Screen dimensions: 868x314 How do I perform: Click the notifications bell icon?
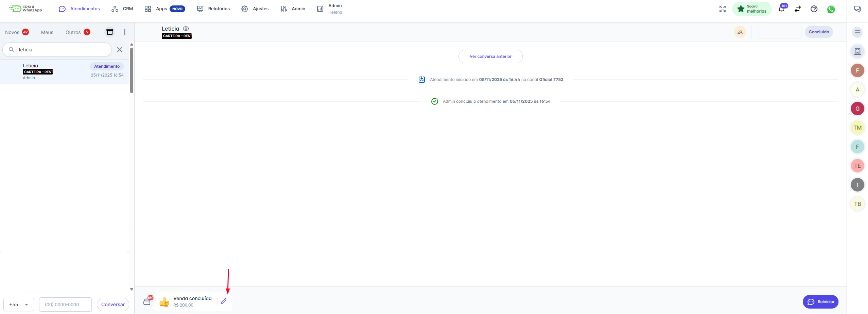click(x=781, y=9)
